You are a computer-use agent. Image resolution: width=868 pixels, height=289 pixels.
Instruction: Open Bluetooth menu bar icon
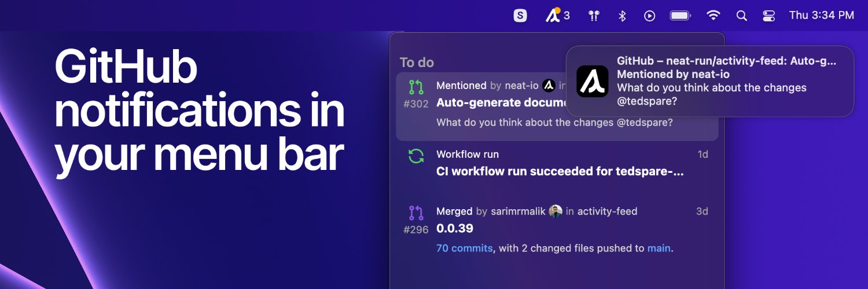click(622, 16)
